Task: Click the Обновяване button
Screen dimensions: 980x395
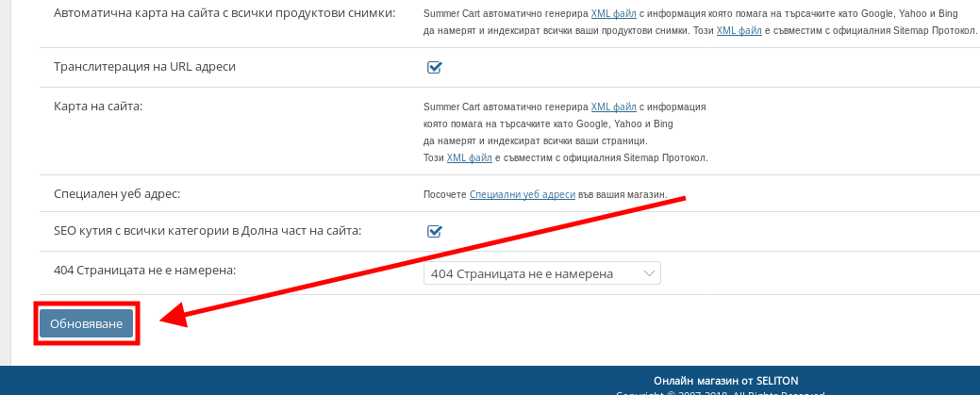Action: pyautogui.click(x=87, y=323)
